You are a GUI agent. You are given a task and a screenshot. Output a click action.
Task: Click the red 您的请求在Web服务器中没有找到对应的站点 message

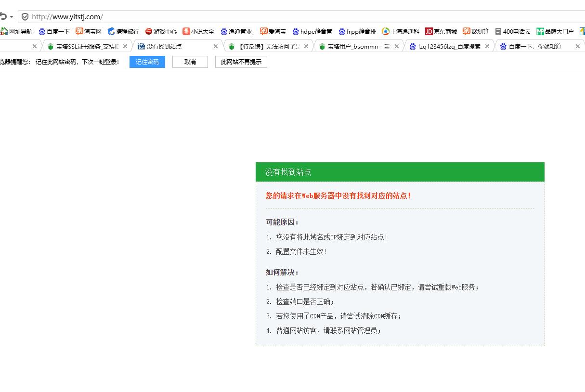338,196
